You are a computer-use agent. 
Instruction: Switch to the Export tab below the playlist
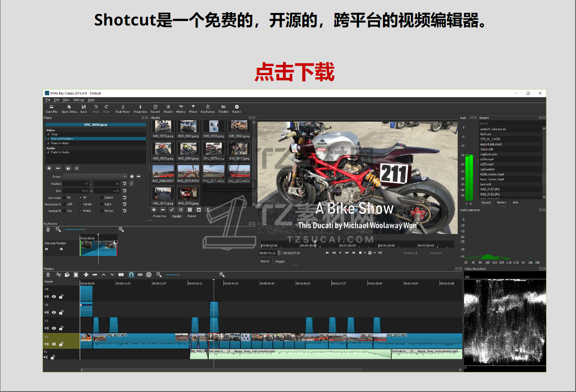pos(192,216)
